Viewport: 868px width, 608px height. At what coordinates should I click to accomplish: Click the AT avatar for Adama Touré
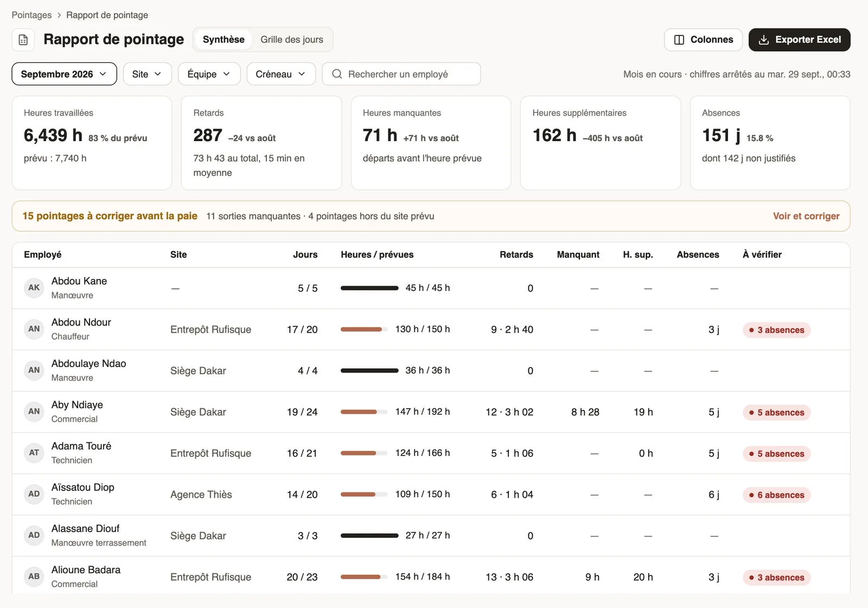coord(34,453)
